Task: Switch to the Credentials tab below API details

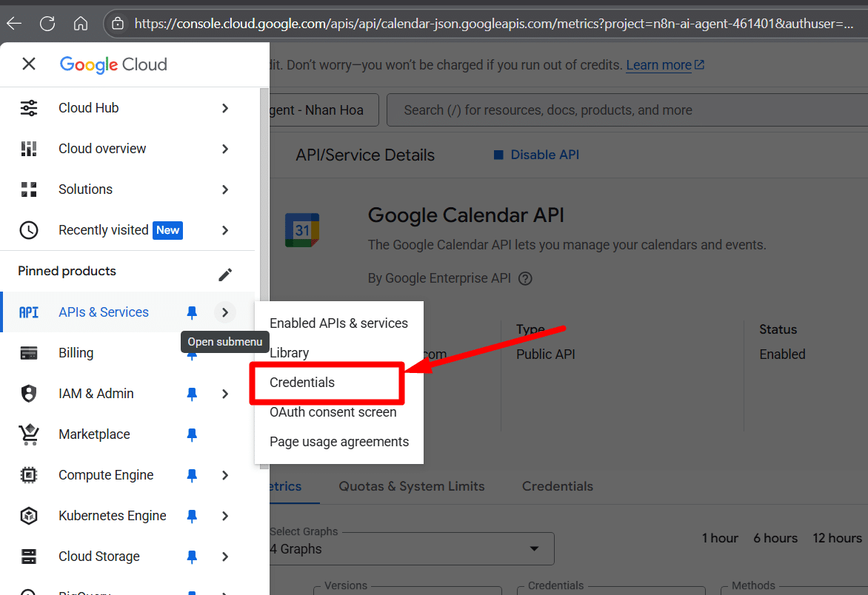Action: pyautogui.click(x=558, y=487)
